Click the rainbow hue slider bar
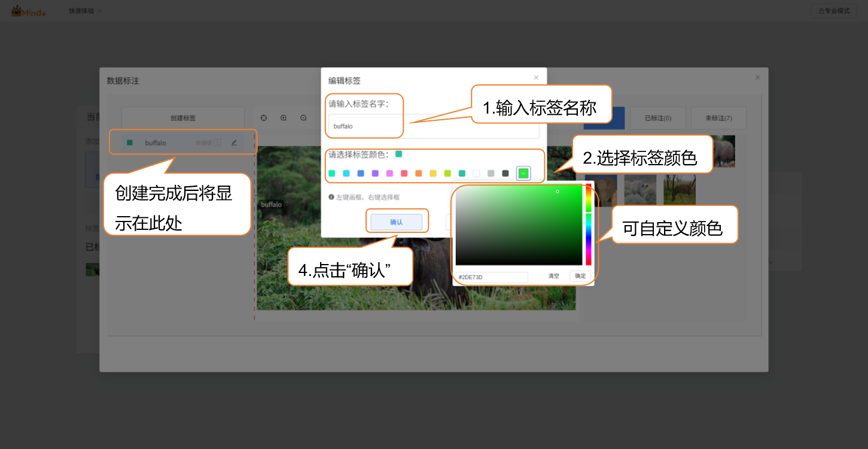This screenshot has width=868, height=449. (x=589, y=224)
